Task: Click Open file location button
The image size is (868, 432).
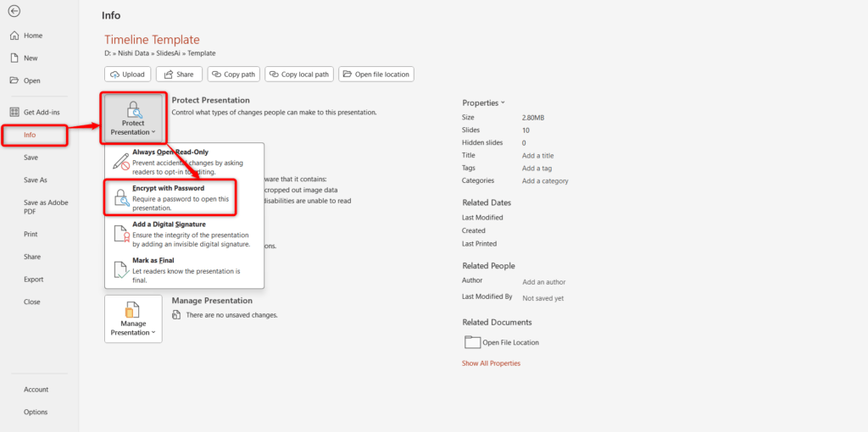Action: (376, 75)
